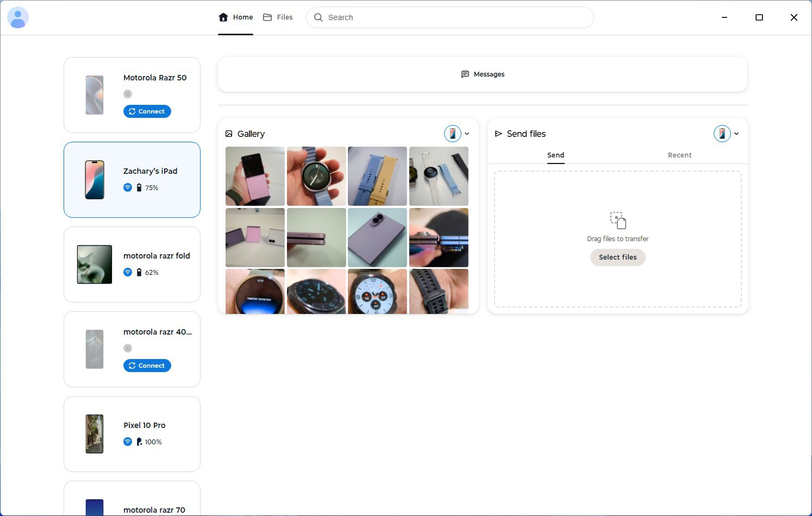
Task: Click the Wi-Fi icon on Zachary's iPad
Action: click(128, 187)
